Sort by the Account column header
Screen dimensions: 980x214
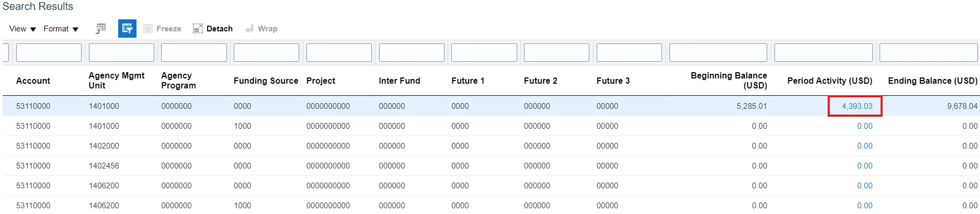pyautogui.click(x=33, y=81)
